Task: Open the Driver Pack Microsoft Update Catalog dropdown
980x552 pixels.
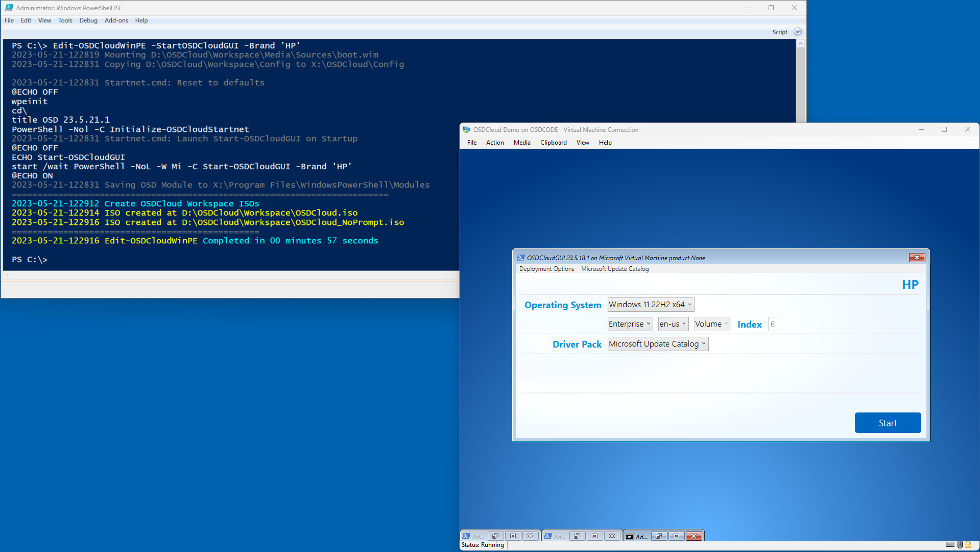Action: 658,344
